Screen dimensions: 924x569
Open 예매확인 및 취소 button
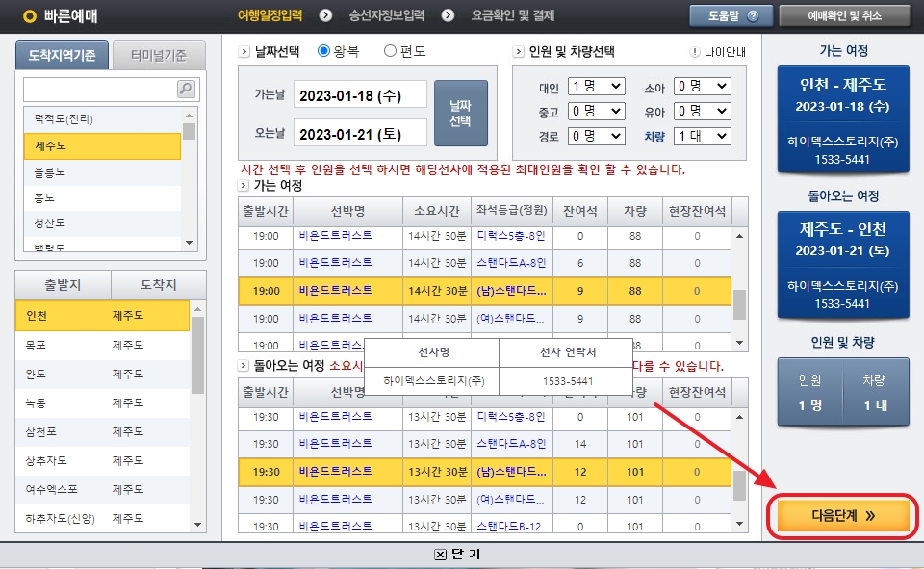[x=844, y=16]
